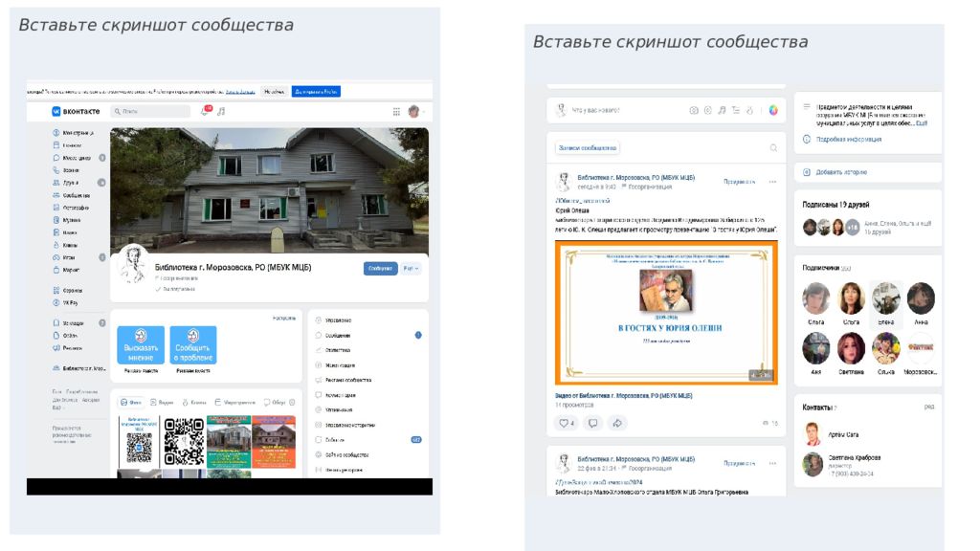Open the notifications bell with red badge
Viewport: 980px width, 551px height.
pyautogui.click(x=205, y=111)
